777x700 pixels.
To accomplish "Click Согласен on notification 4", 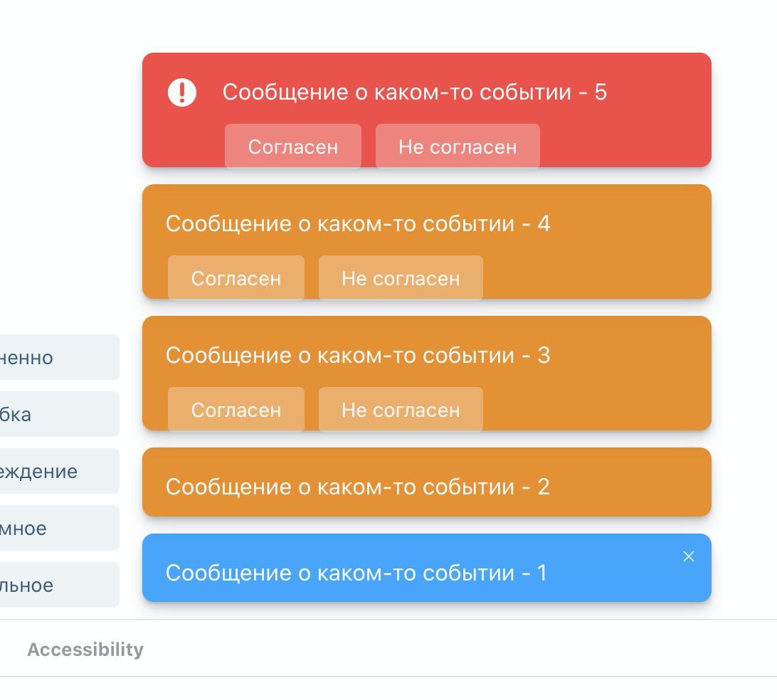I will pyautogui.click(x=236, y=278).
